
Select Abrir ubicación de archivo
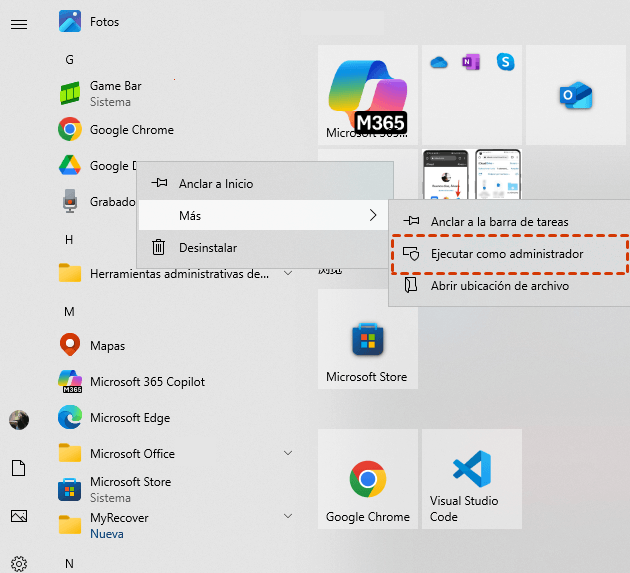(509, 286)
